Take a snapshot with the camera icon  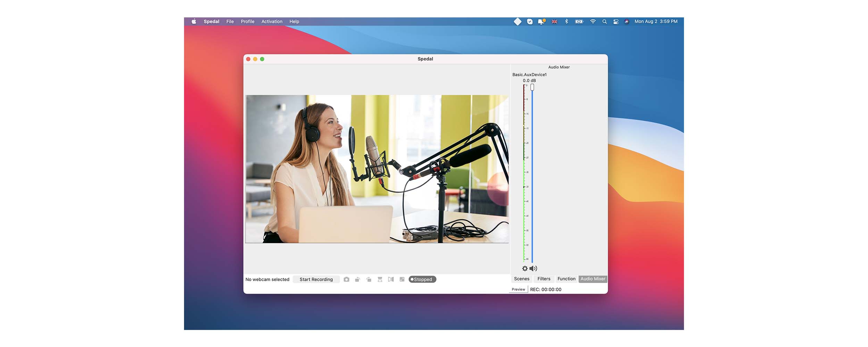346,279
